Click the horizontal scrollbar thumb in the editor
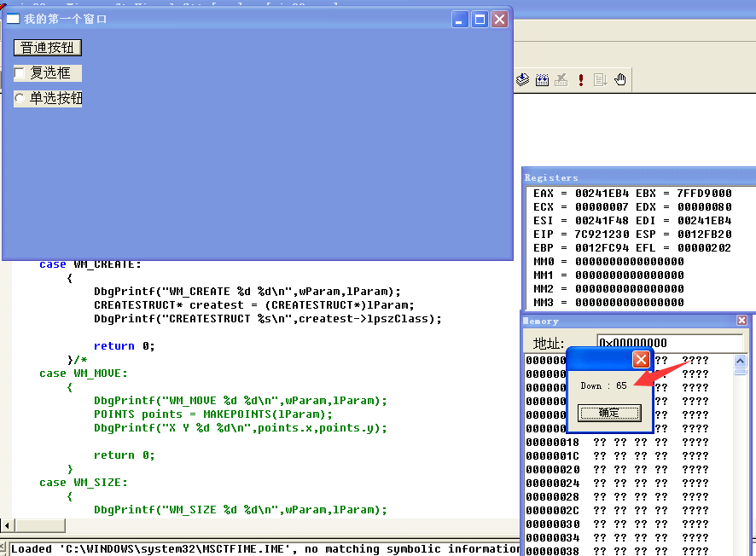Viewport: 756px width, 556px height. [40, 525]
